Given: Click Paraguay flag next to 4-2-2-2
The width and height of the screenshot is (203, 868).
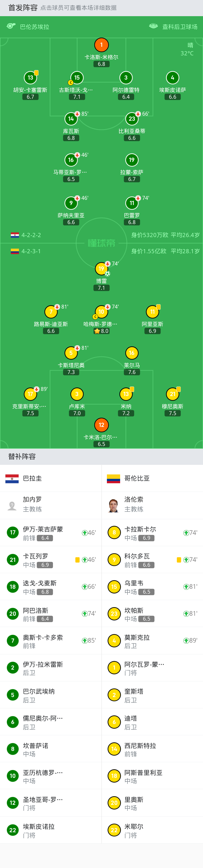Looking at the screenshot, I should (15, 235).
